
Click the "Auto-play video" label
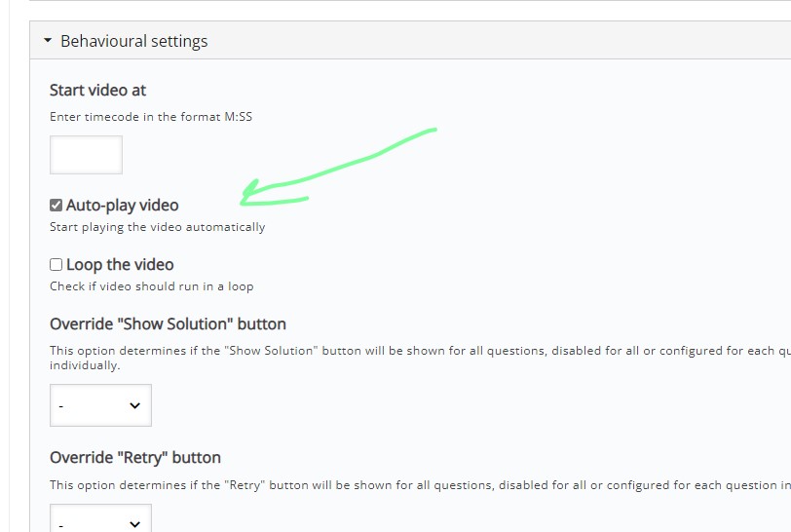pos(123,205)
